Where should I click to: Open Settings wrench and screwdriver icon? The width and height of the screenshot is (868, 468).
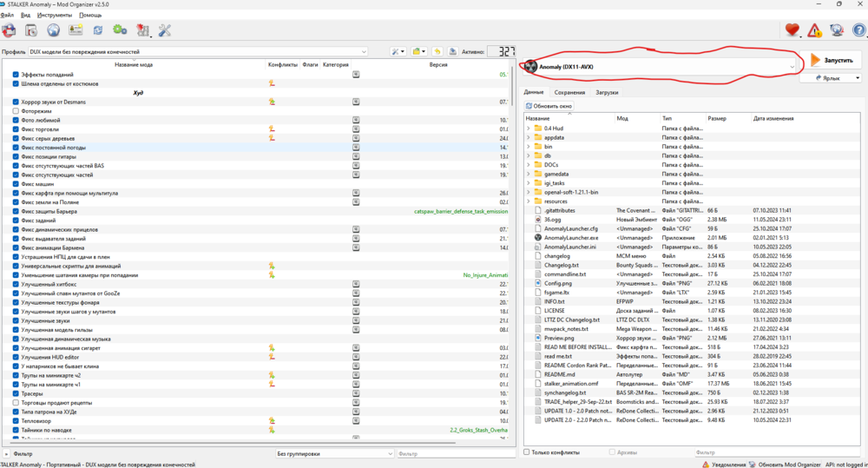tap(164, 30)
